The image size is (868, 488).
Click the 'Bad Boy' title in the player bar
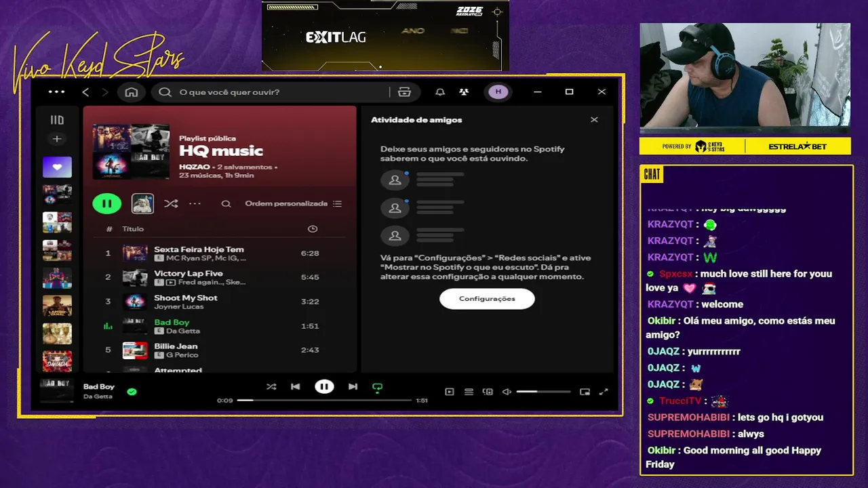[x=99, y=386]
